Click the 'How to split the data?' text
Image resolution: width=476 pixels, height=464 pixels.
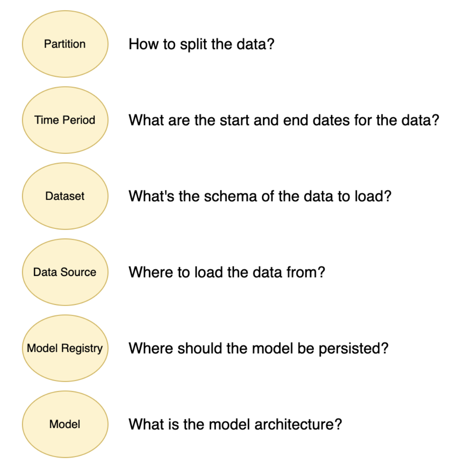coord(201,44)
